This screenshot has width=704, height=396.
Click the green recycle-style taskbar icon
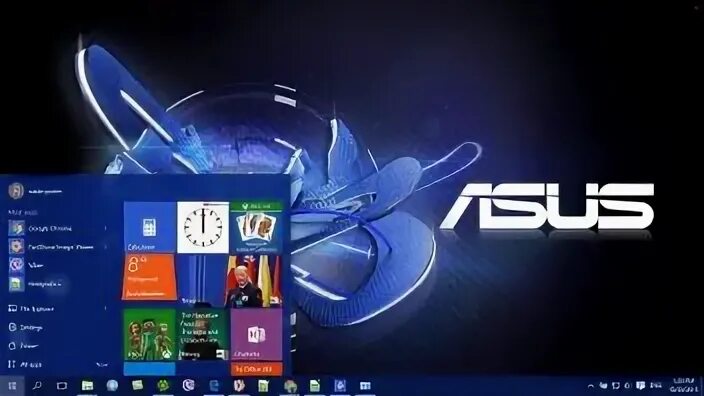163,385
